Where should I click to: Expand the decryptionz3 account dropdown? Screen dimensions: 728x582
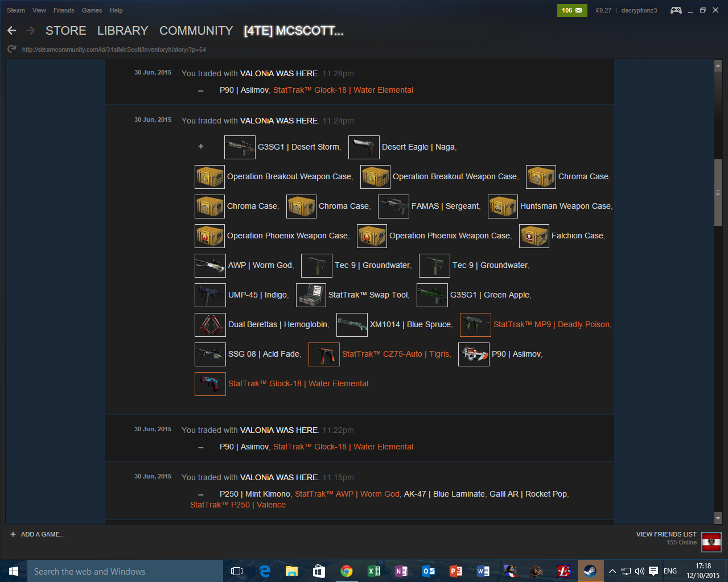pos(639,10)
